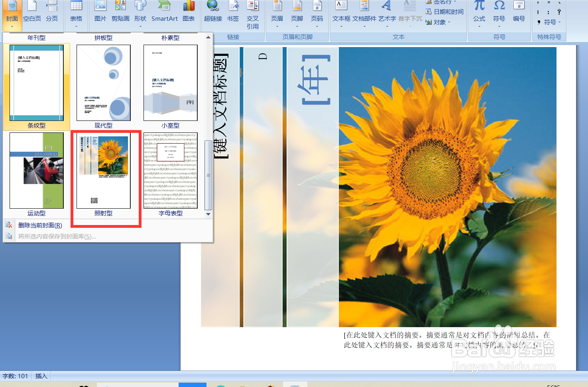Click the 拼板型 cover label
Viewport: 588px width, 387px height.
pyautogui.click(x=103, y=38)
